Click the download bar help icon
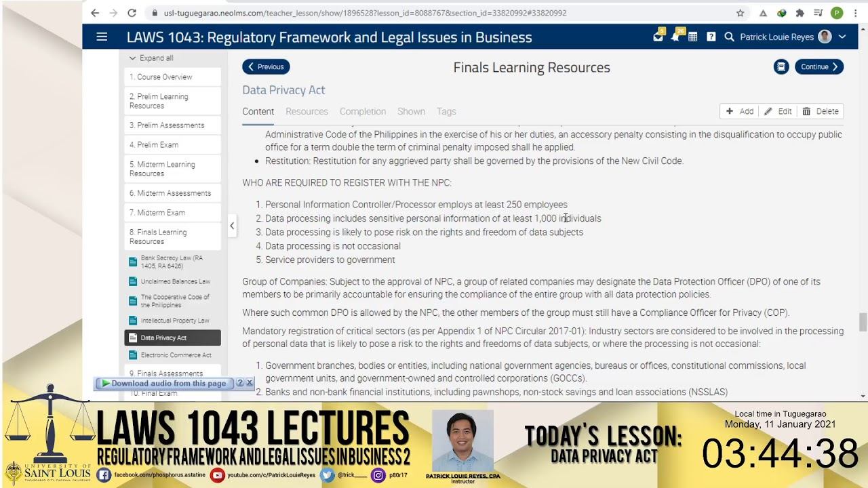This screenshot has width=868, height=488. point(239,383)
